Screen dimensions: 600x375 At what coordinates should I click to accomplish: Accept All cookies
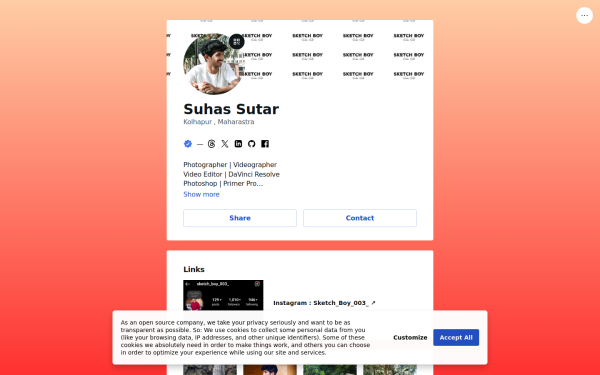click(456, 338)
